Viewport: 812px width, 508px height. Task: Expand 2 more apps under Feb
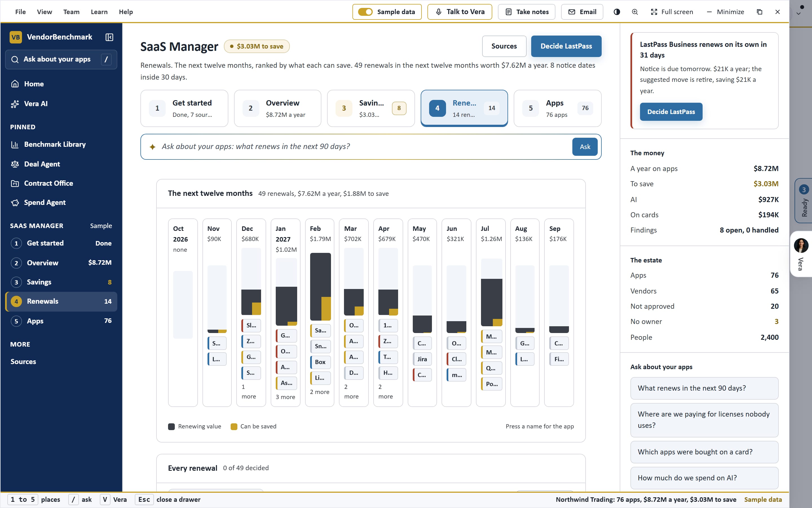coord(319,392)
